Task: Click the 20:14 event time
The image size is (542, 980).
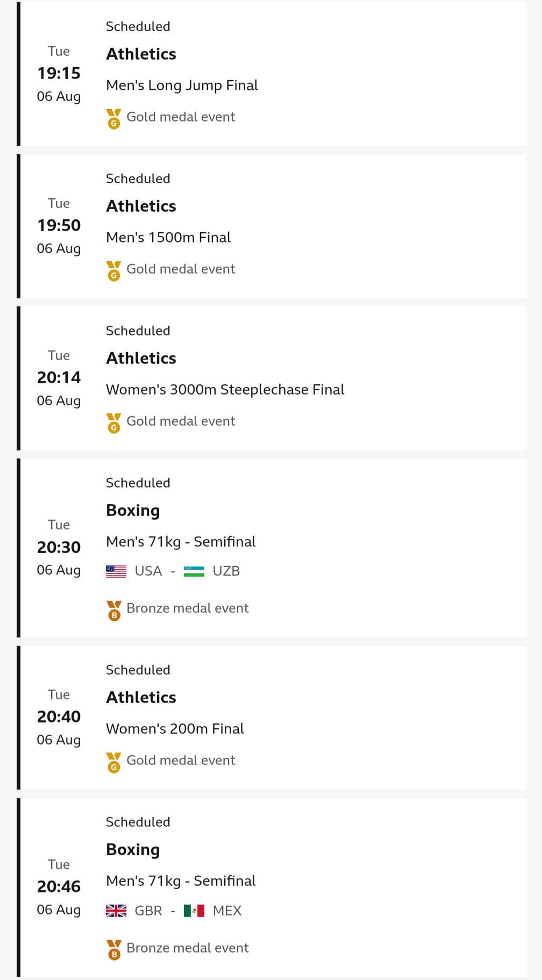Action: tap(59, 377)
